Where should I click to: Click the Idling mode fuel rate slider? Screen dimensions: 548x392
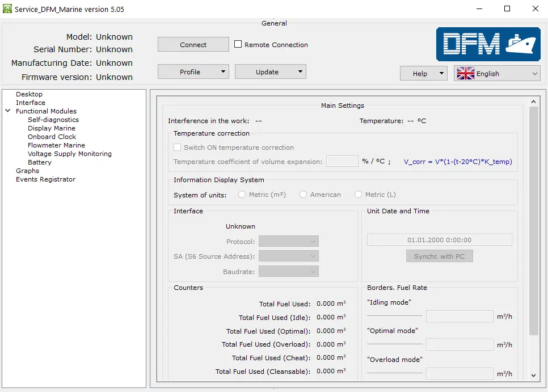[395, 315]
